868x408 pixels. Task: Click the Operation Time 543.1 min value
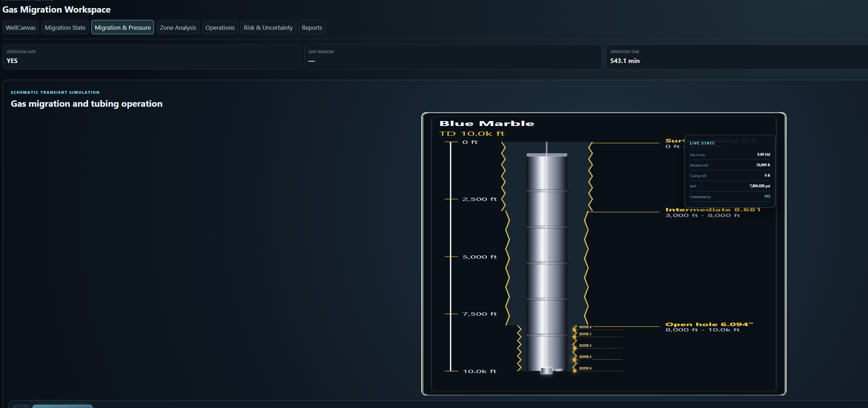(x=625, y=61)
